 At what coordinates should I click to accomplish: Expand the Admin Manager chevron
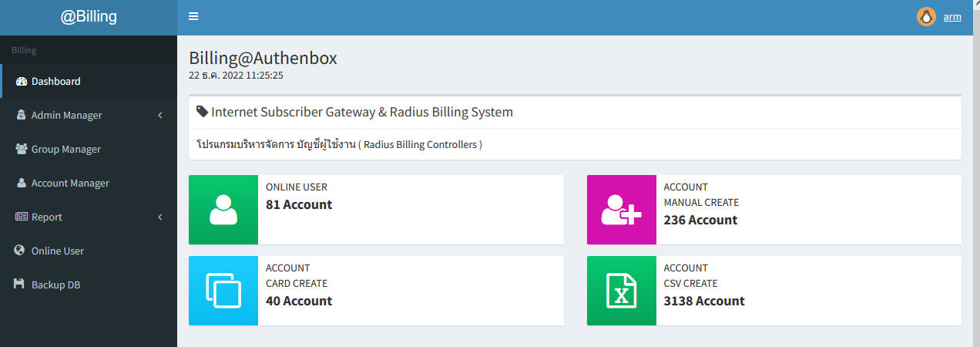click(x=160, y=116)
